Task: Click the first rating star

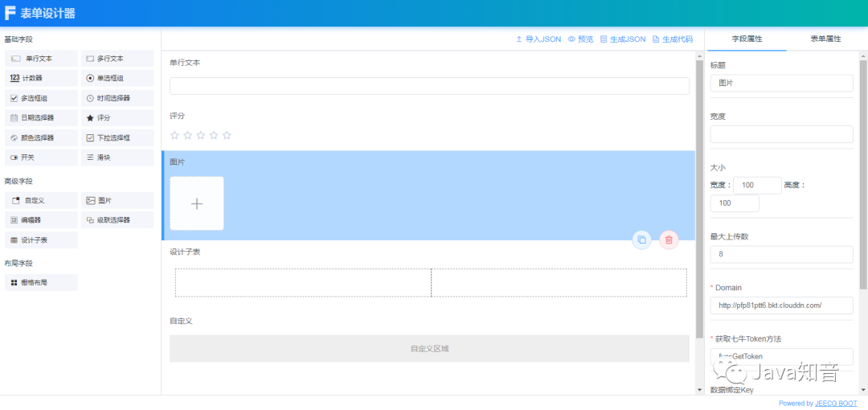Action: pos(175,135)
